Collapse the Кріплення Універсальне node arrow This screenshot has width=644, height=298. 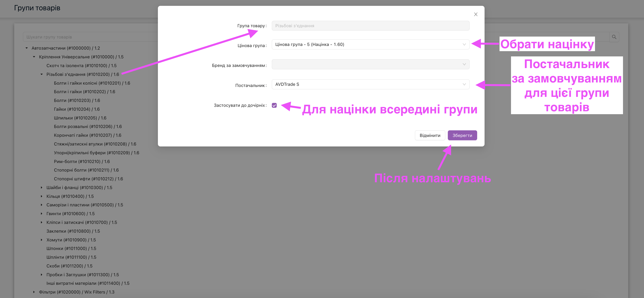point(34,57)
